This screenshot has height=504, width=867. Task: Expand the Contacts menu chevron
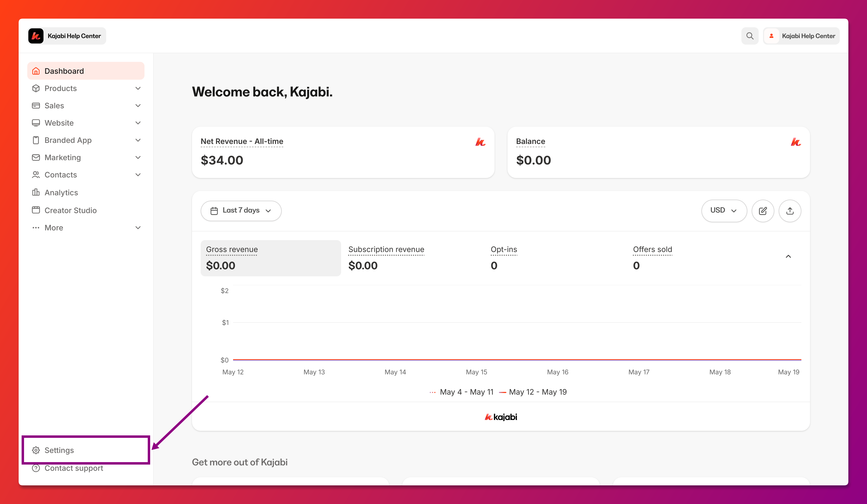tap(138, 175)
